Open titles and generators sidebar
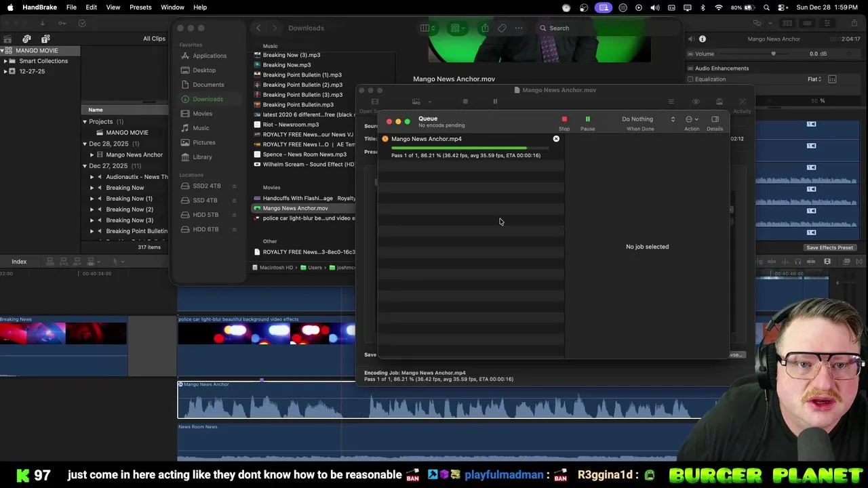 click(45, 39)
